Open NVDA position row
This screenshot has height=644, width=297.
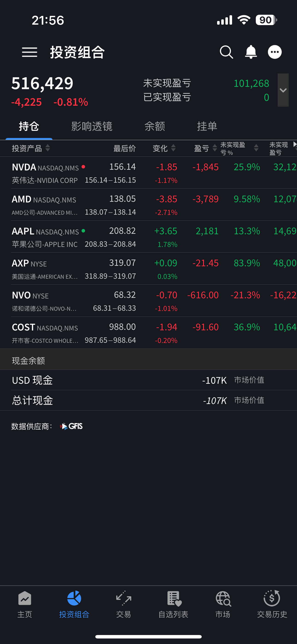pos(148,173)
